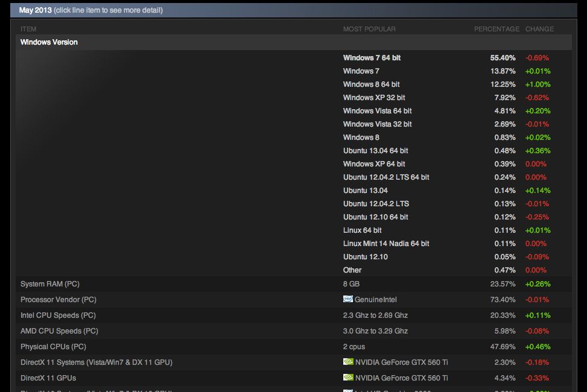
Task: Expand the System RAM (PC) row
Action: (x=293, y=284)
